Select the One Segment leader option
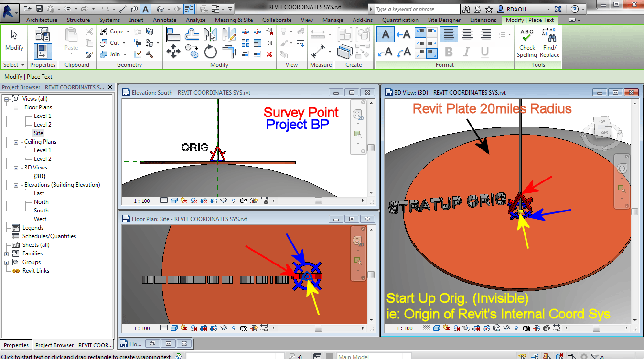Screen dimensions: 644x359 pyautogui.click(x=403, y=34)
